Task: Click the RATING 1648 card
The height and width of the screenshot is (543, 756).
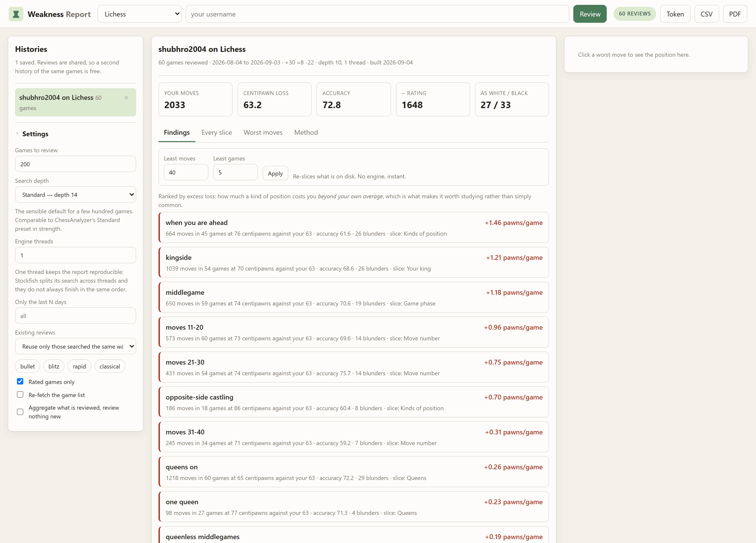Action: point(433,99)
